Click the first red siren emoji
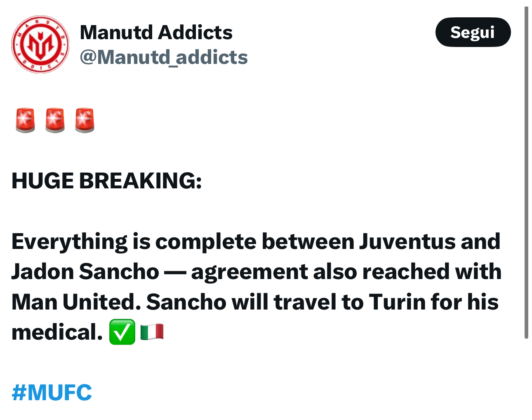 [x=25, y=120]
